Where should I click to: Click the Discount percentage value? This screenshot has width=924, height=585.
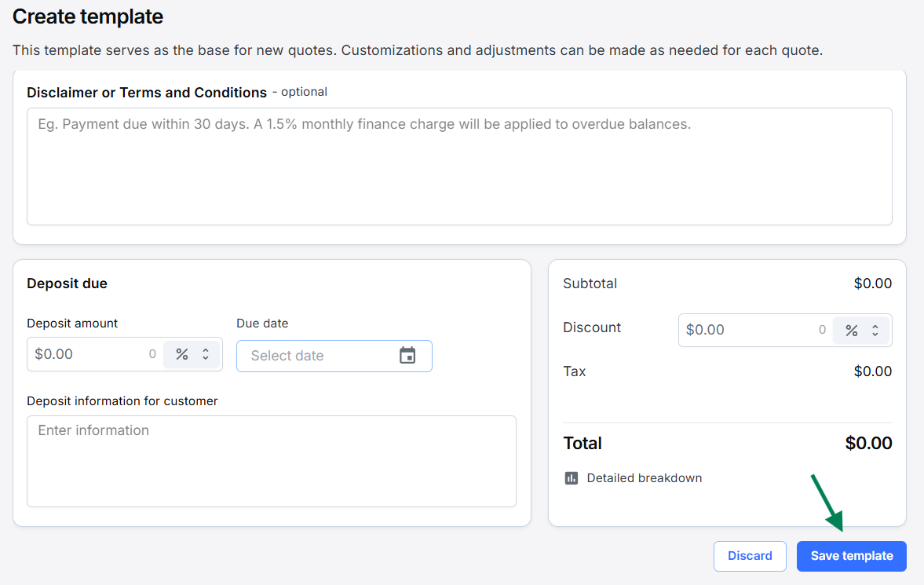tap(822, 331)
